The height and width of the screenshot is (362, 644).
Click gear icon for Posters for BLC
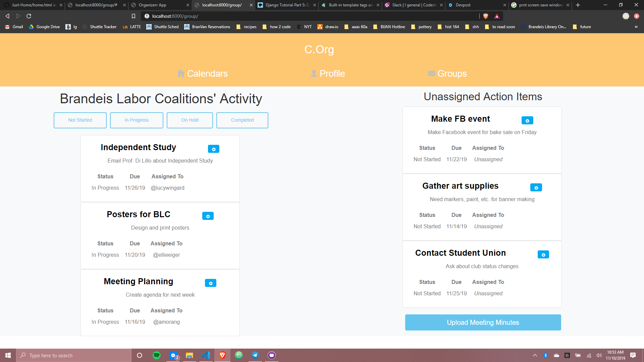(208, 216)
